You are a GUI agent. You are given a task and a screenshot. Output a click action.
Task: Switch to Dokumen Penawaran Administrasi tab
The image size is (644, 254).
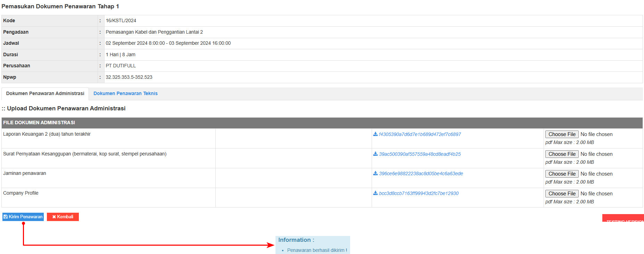45,94
